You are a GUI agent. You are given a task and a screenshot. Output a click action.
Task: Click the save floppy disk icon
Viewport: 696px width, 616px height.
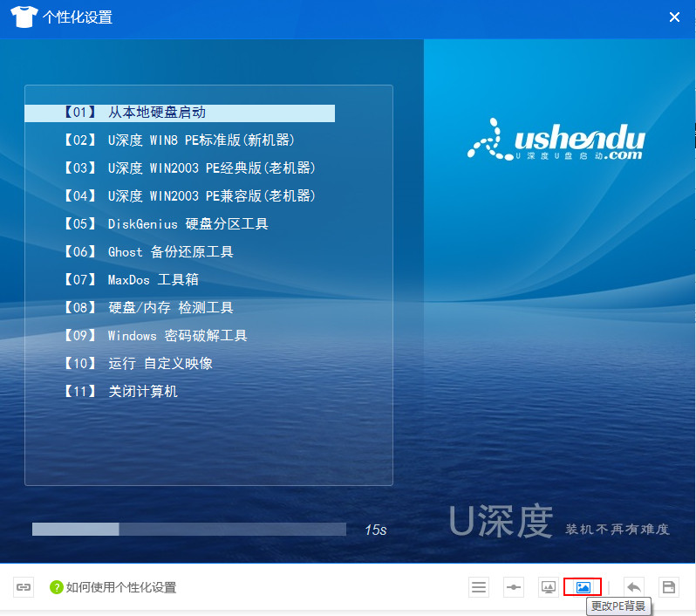[669, 587]
